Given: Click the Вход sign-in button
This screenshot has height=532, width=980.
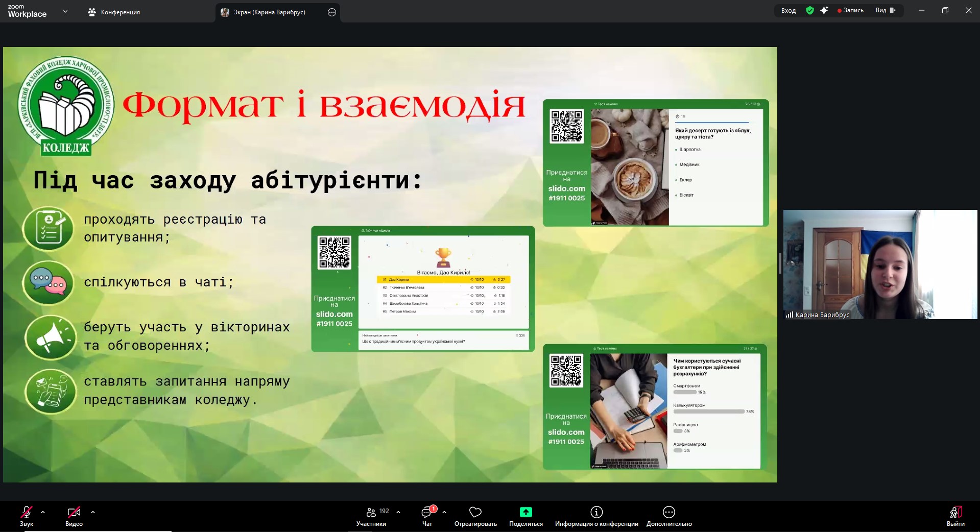Looking at the screenshot, I should 788,10.
